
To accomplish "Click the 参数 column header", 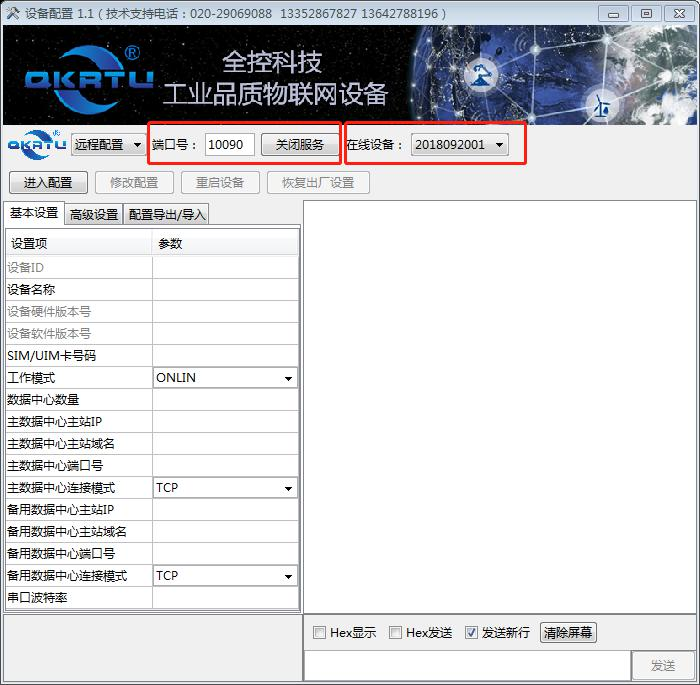I will coord(225,243).
